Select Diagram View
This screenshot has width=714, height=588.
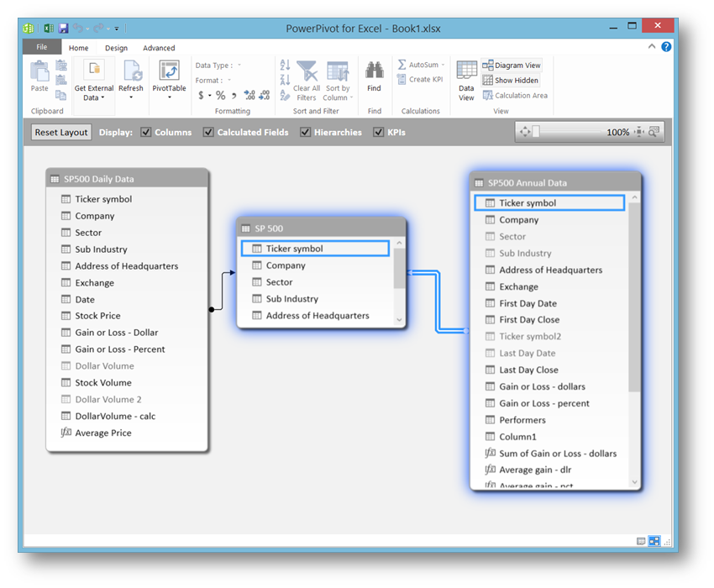pos(512,66)
